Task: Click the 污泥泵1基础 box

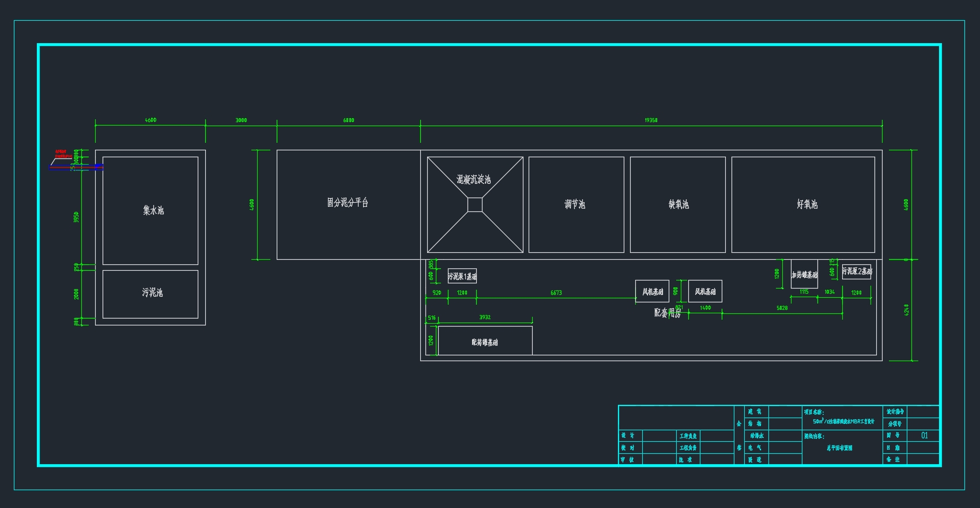Action: [x=462, y=276]
